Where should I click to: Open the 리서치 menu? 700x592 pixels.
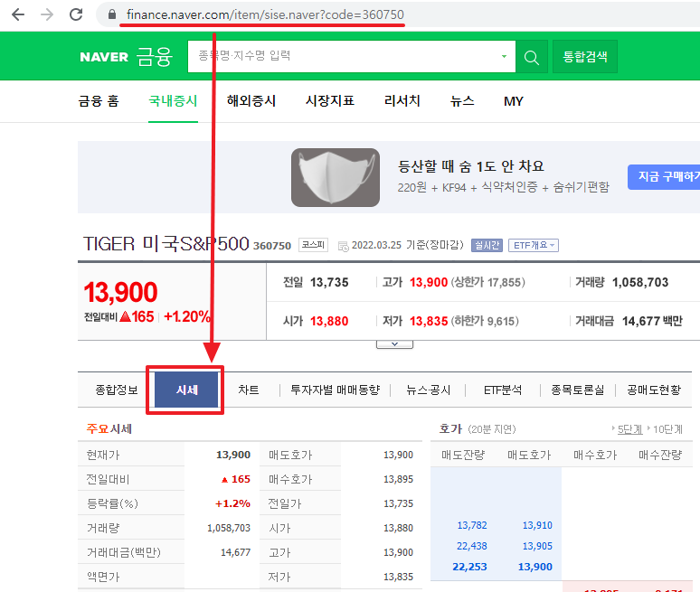tap(402, 101)
